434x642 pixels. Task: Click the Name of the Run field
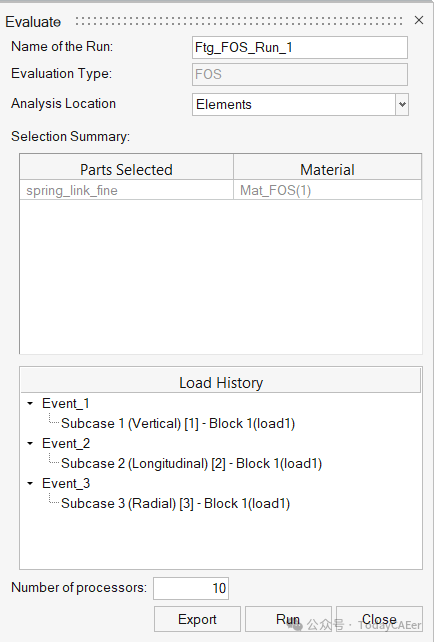(300, 47)
